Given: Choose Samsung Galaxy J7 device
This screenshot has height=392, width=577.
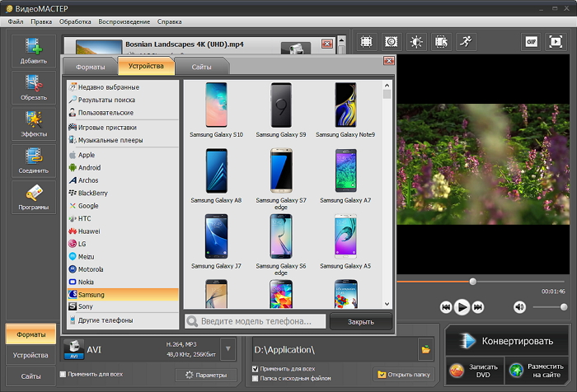Looking at the screenshot, I should [x=216, y=241].
